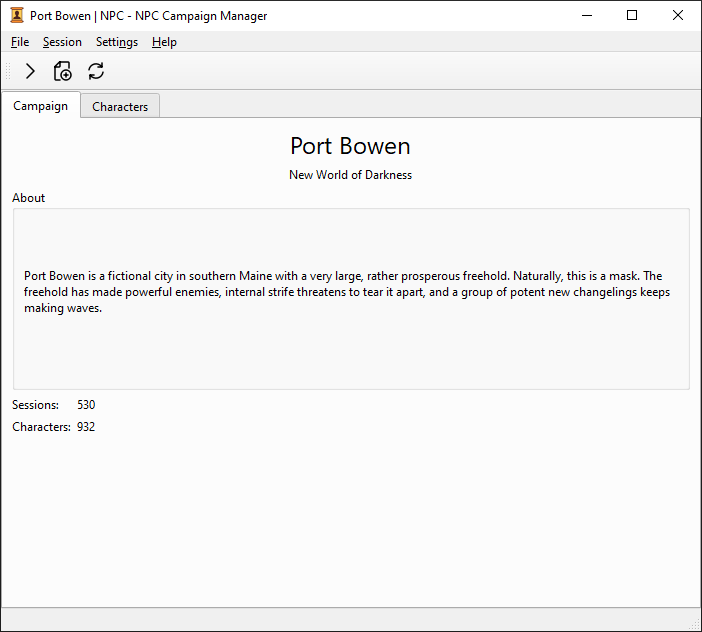The image size is (702, 632).
Task: Click the NPC app icon in title bar
Action: tap(17, 16)
